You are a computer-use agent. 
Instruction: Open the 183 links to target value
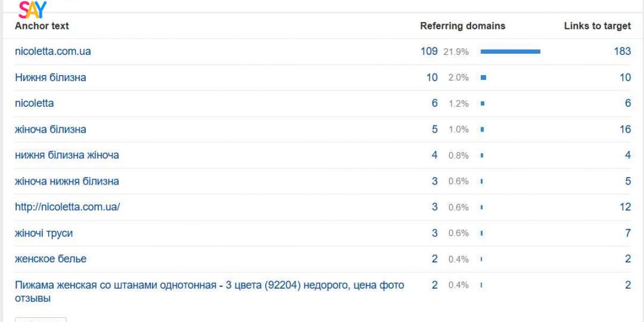click(623, 52)
